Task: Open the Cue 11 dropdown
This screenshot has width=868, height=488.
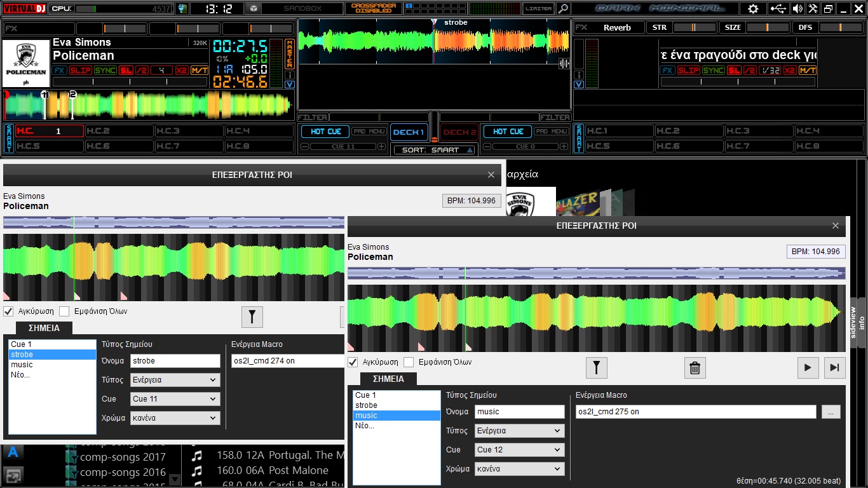Action: click(x=175, y=399)
